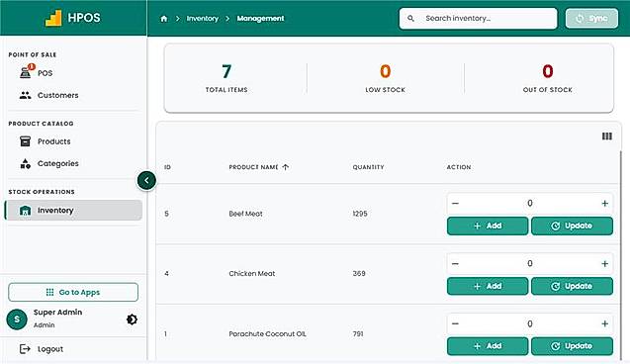This screenshot has width=630, height=364.
Task: Click the Total Items stat
Action: [x=226, y=78]
